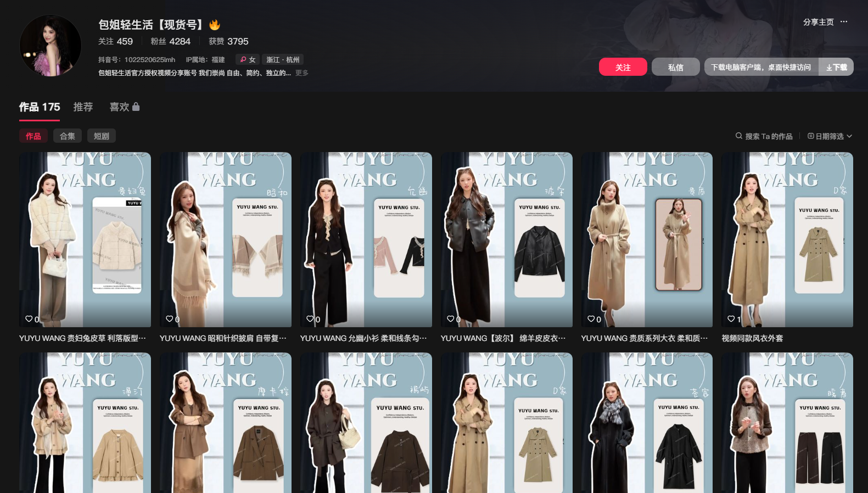This screenshot has height=493, width=868.
Task: Expand the bio with 更多
Action: coord(301,73)
